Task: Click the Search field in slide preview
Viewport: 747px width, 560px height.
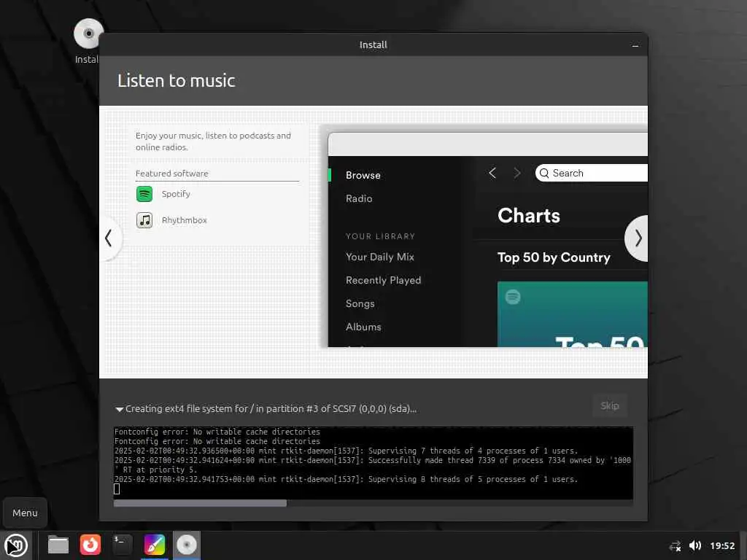Action: 591,173
